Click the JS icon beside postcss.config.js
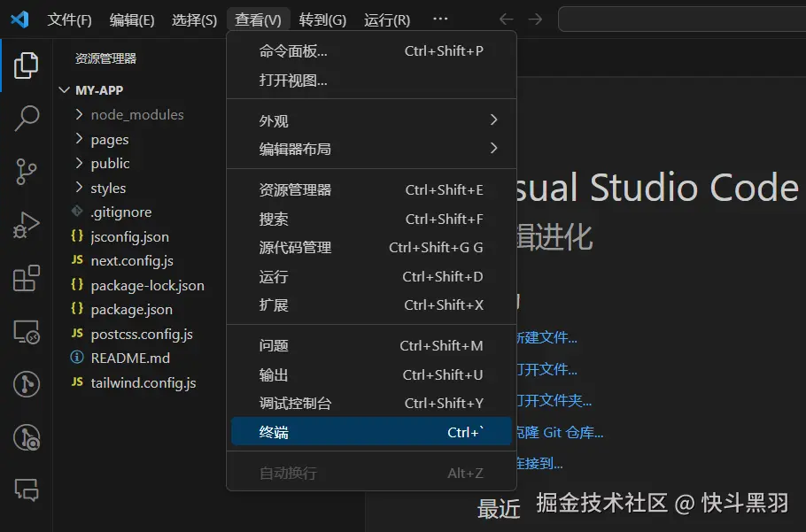 click(x=77, y=333)
